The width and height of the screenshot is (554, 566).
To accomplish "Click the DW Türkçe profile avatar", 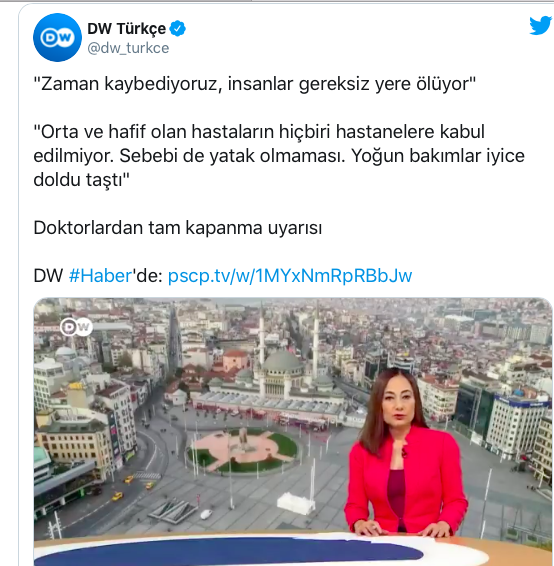I will (x=57, y=38).
